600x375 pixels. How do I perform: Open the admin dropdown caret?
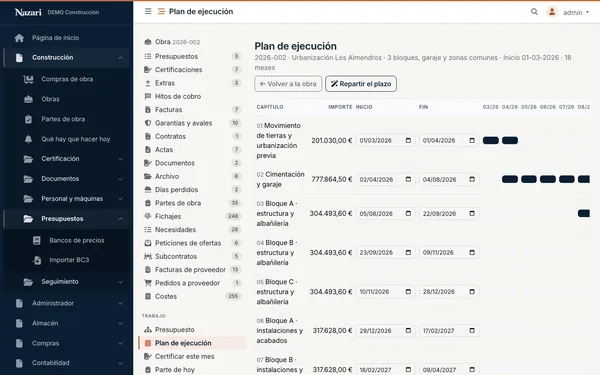point(587,12)
